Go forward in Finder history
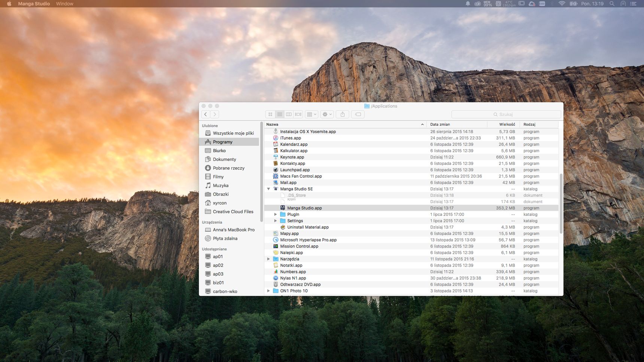644x362 pixels. click(x=215, y=114)
